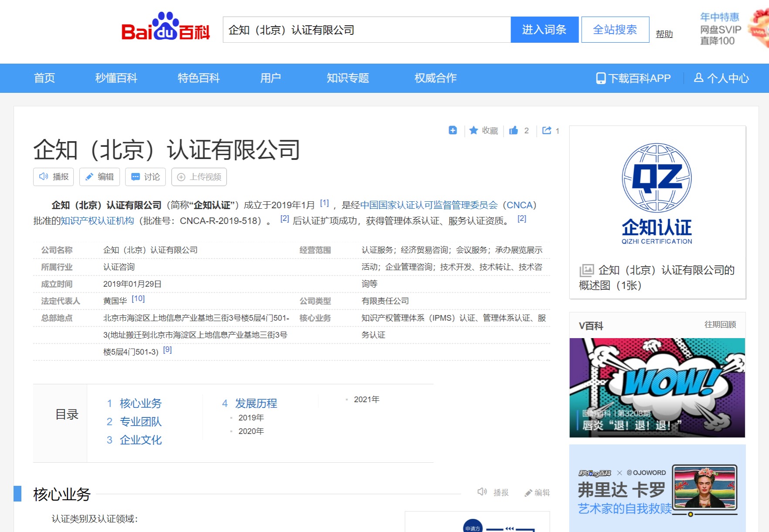
Task: Open the 权威合作 navigation item
Action: pos(436,78)
